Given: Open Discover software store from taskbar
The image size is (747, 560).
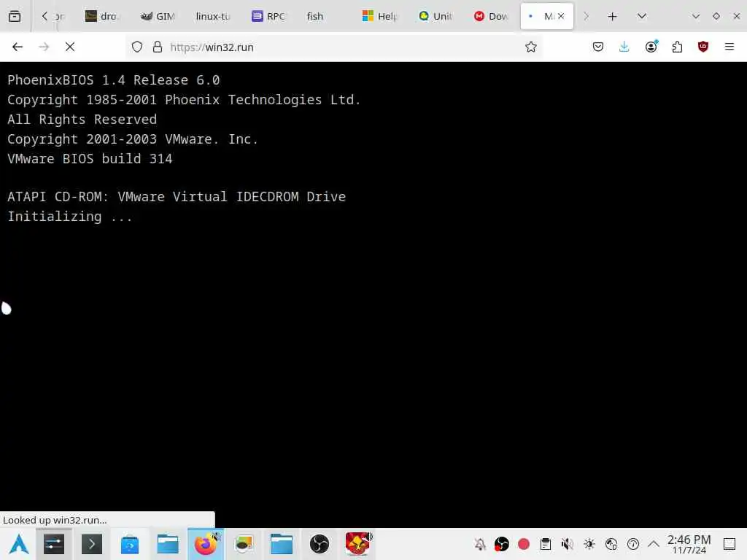Looking at the screenshot, I should click(130, 544).
